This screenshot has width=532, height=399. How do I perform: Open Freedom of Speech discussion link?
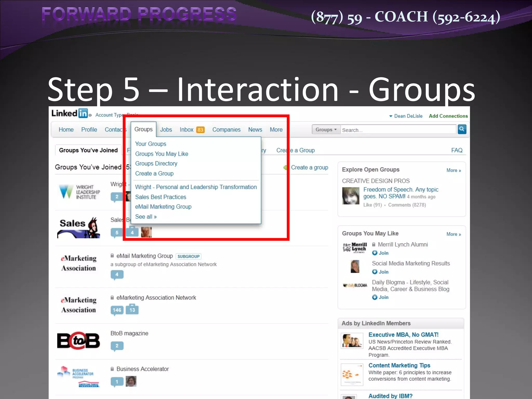pos(401,193)
